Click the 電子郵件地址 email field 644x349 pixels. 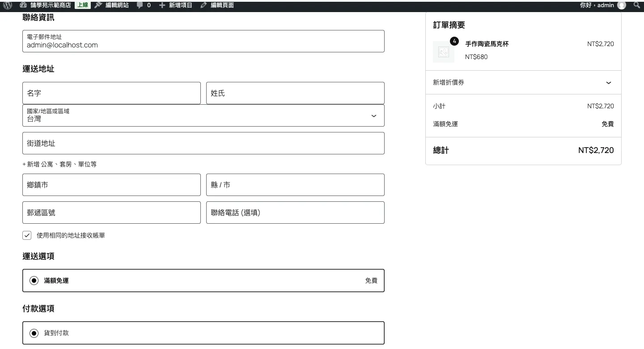point(203,41)
